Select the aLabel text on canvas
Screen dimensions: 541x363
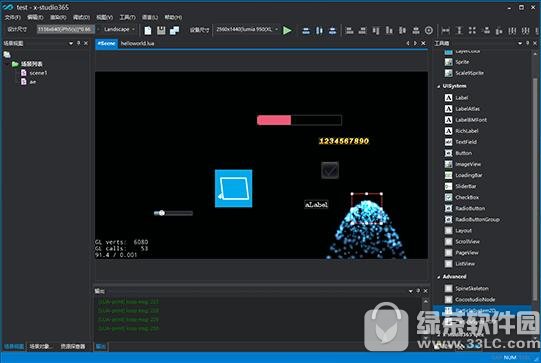pos(316,205)
